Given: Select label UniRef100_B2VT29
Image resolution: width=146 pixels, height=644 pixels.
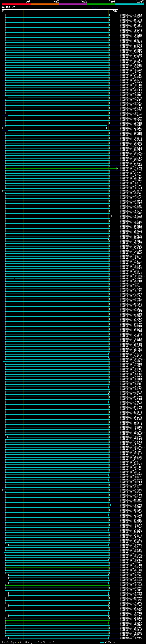Looking at the screenshot, I should (x=131, y=246).
